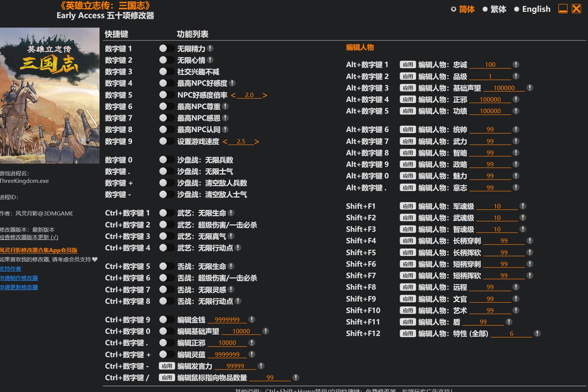Click 检查修改器版本更新 link

pyautogui.click(x=29, y=237)
